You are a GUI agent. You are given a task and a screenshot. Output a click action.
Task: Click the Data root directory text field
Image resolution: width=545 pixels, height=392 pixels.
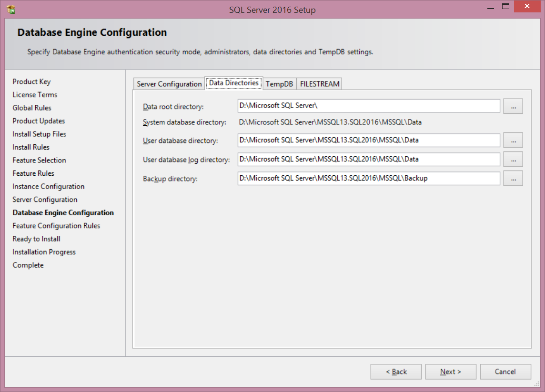pos(369,106)
